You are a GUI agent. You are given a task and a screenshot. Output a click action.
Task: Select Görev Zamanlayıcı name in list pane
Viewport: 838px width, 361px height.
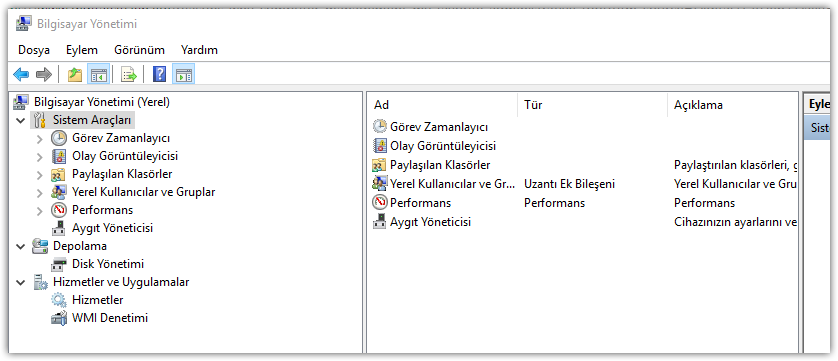pos(439,127)
